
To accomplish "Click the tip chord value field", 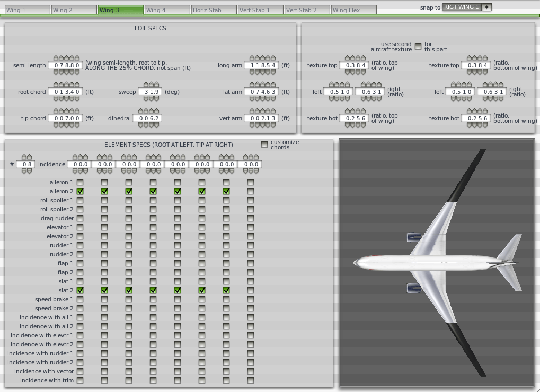I will click(x=65, y=118).
